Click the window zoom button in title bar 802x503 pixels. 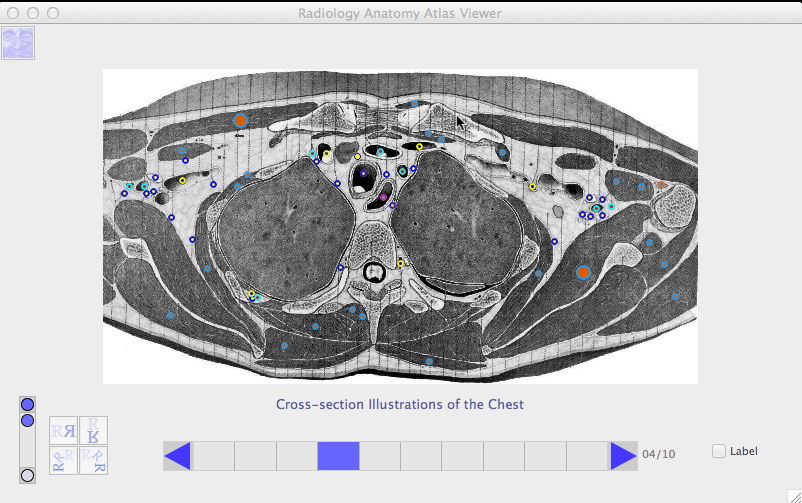(x=53, y=13)
